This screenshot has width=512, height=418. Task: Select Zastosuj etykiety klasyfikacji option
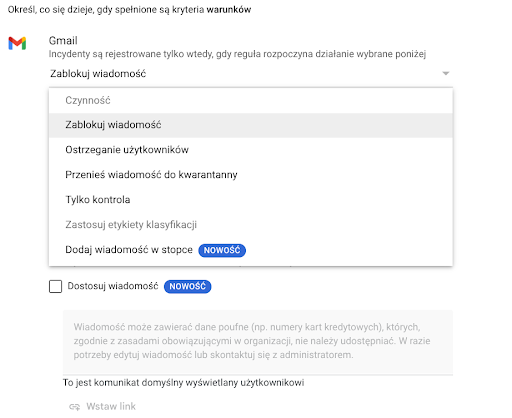pos(251,225)
